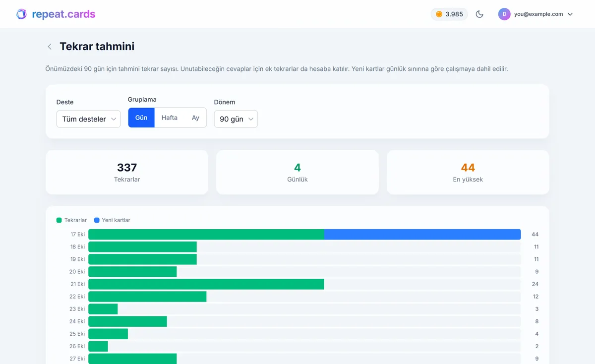Click the orange coin icon
This screenshot has width=595, height=364.
[439, 14]
